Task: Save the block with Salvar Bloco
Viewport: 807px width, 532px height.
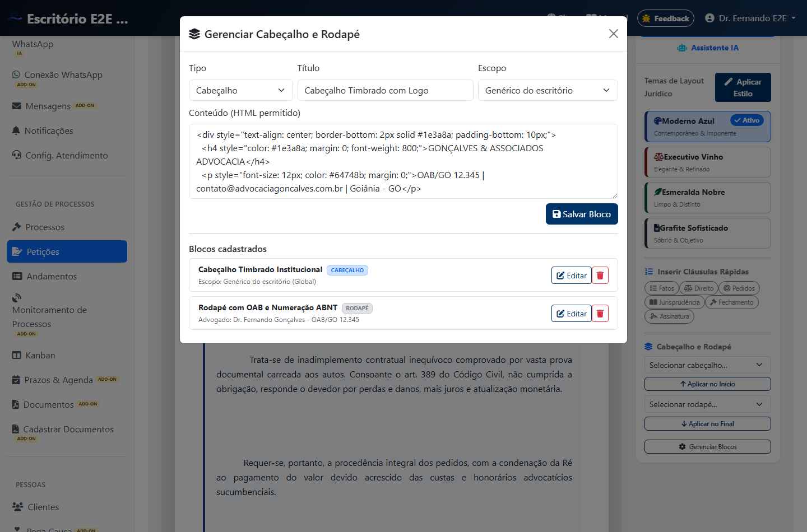Action: click(582, 214)
